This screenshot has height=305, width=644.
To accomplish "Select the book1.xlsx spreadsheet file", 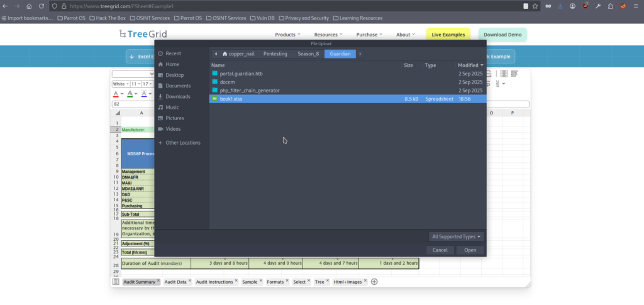I will coord(231,99).
